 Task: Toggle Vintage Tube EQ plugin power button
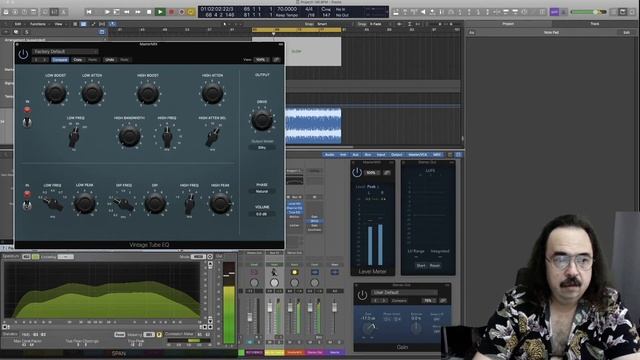[x=23, y=54]
